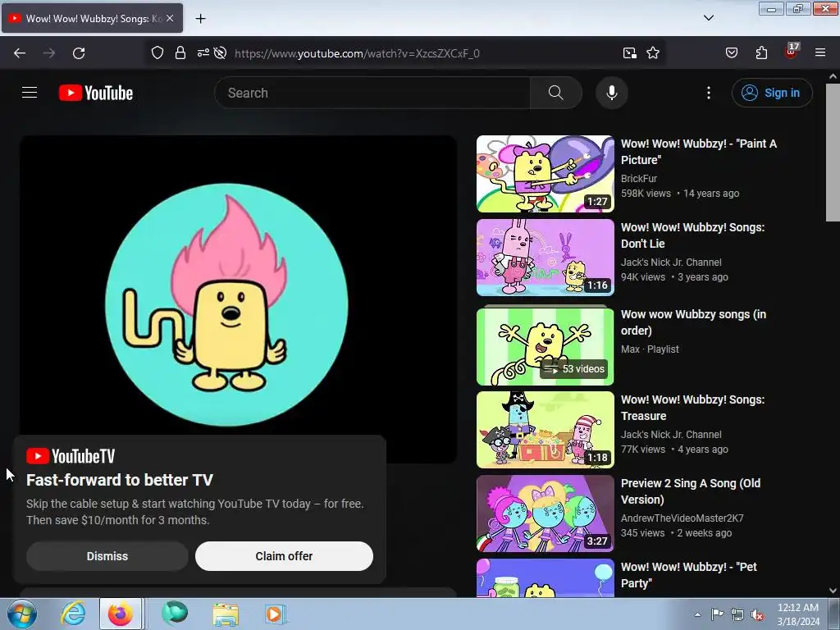Click the autoplay blocked icon in address bar
The image size is (840, 630).
(220, 53)
